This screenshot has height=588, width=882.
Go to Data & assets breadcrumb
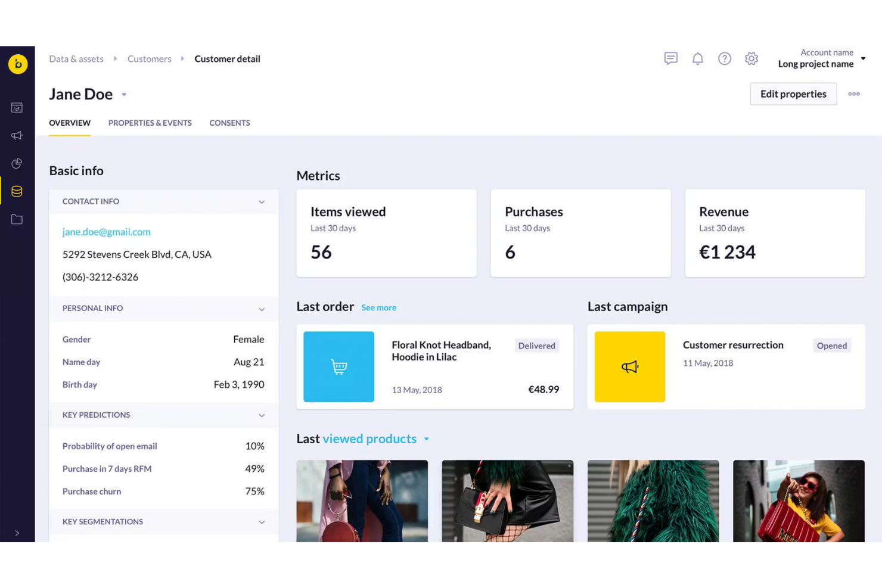point(76,59)
